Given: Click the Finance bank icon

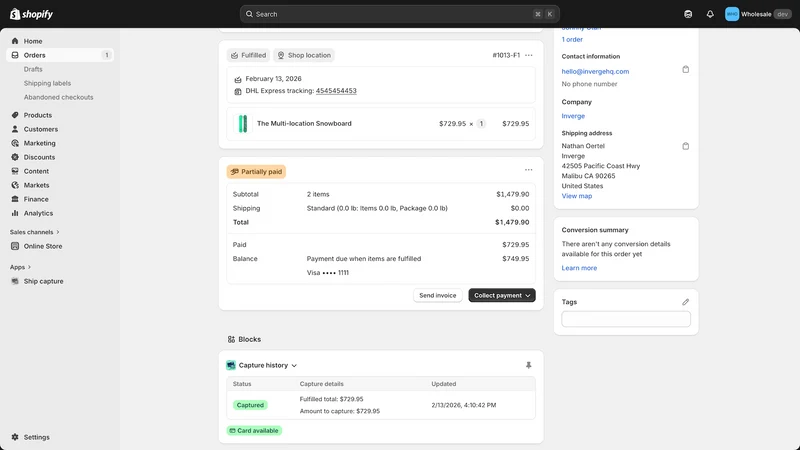Looking at the screenshot, I should pyautogui.click(x=15, y=199).
